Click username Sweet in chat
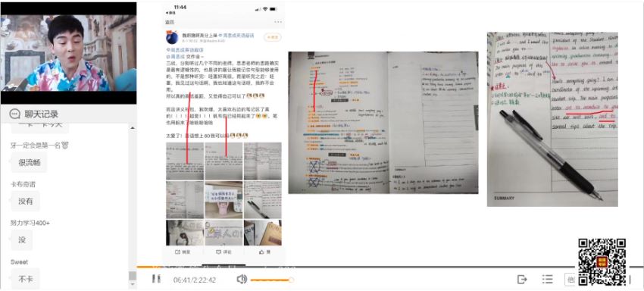Image resolution: width=644 pixels, height=291 pixels. click(19, 261)
